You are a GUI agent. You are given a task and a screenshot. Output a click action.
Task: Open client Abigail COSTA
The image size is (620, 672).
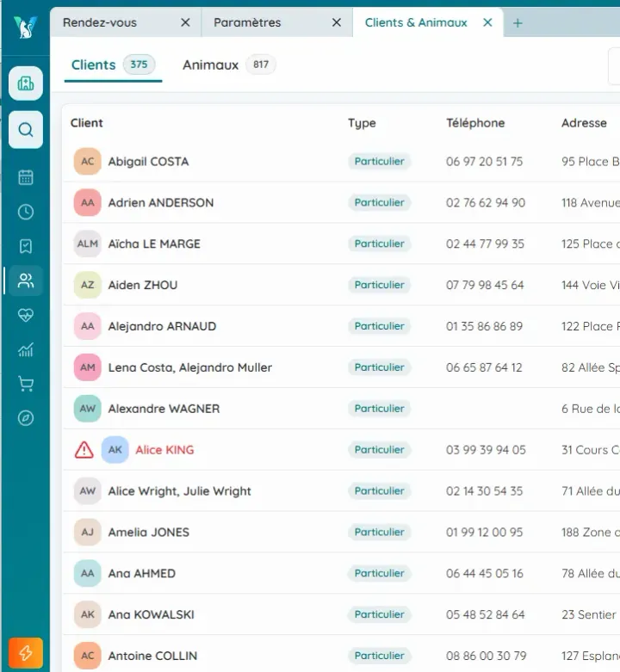tap(148, 162)
